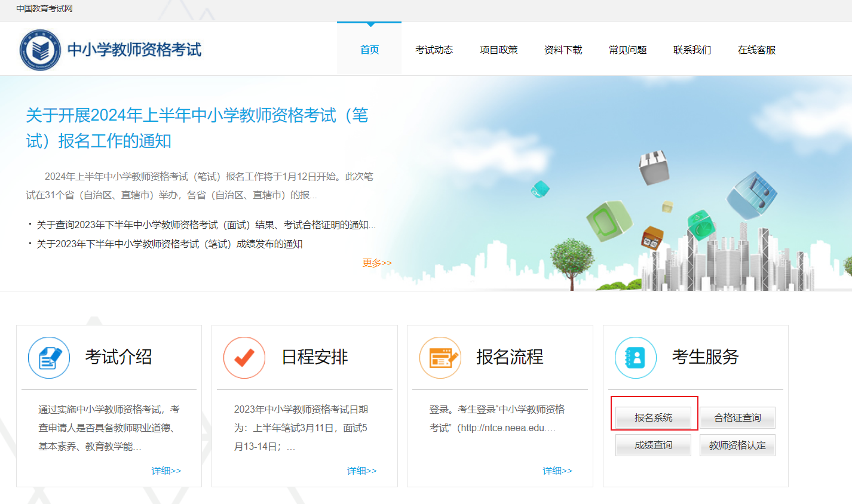This screenshot has height=504, width=852.
Task: Click 中国教育考试网 link in top bar
Action: [x=44, y=9]
